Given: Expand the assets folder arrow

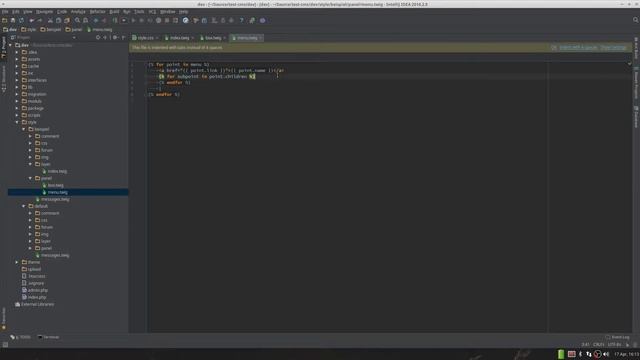Looking at the screenshot, I should click(17, 59).
